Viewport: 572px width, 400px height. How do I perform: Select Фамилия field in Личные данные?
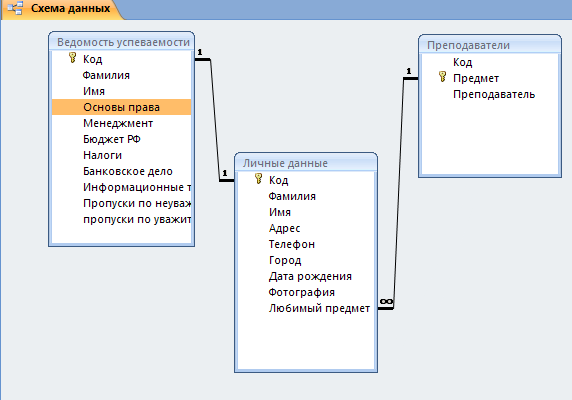(306, 196)
